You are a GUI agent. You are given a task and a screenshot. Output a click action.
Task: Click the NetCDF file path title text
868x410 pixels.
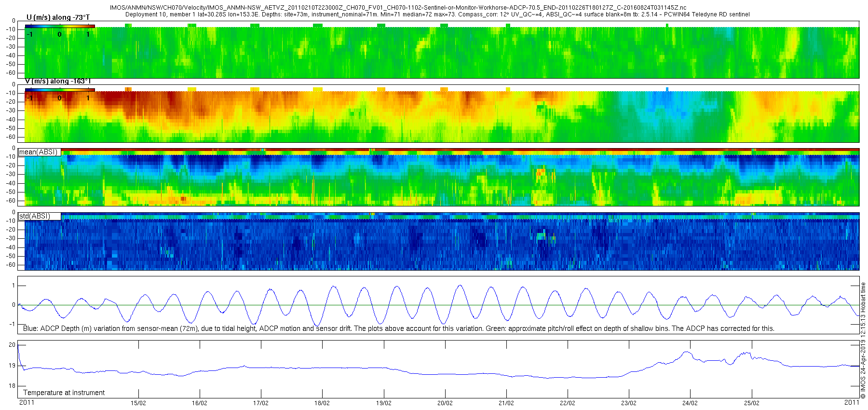(398, 8)
